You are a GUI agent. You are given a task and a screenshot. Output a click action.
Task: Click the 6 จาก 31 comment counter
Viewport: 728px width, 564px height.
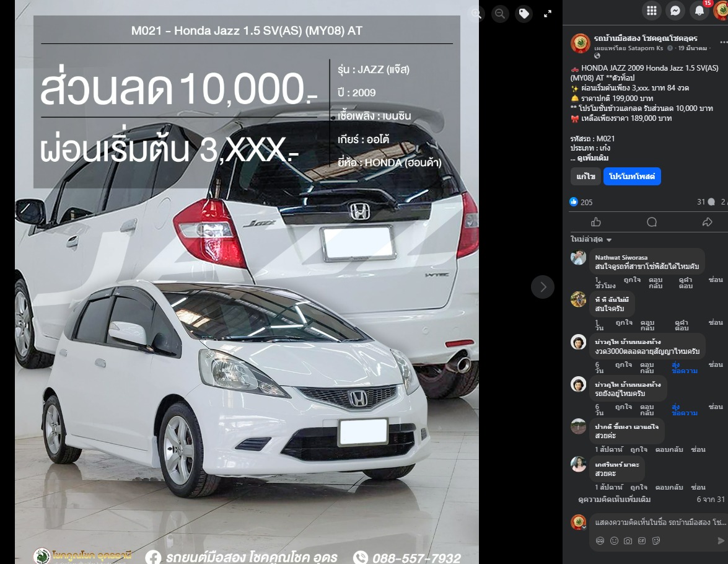coord(711,500)
